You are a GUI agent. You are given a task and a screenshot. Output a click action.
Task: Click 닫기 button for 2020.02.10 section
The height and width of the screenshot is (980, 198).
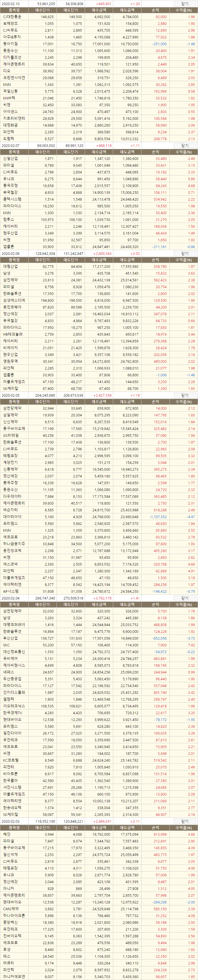click(184, 3)
